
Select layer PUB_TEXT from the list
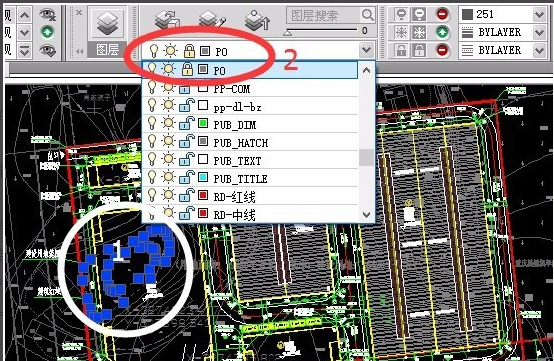coord(250,160)
